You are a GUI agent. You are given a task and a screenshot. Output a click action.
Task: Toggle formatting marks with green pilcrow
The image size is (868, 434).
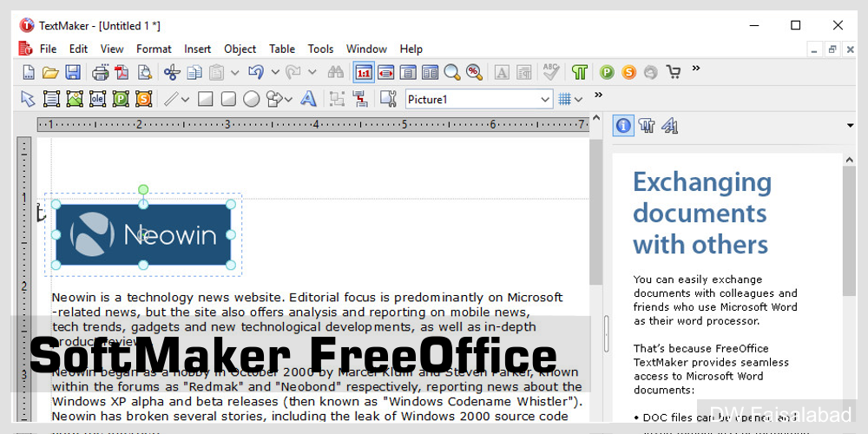coord(580,72)
